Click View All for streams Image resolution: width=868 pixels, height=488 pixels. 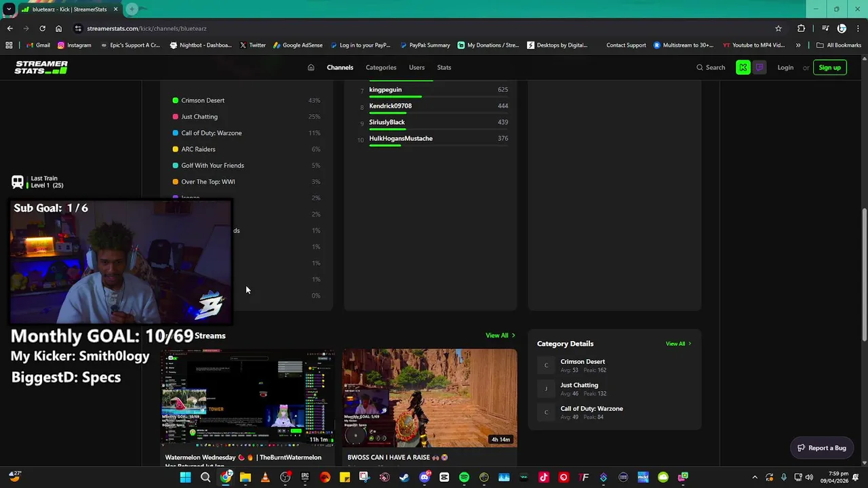tap(500, 335)
